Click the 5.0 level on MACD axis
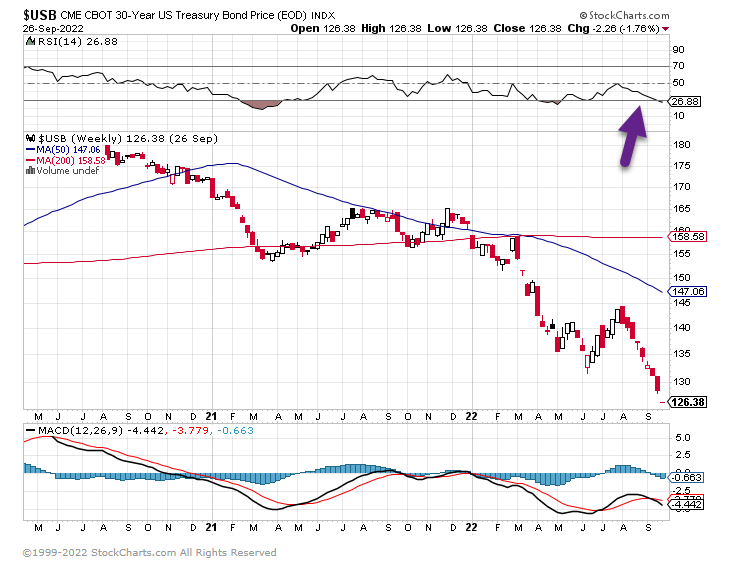The image size is (749, 567). point(683,438)
